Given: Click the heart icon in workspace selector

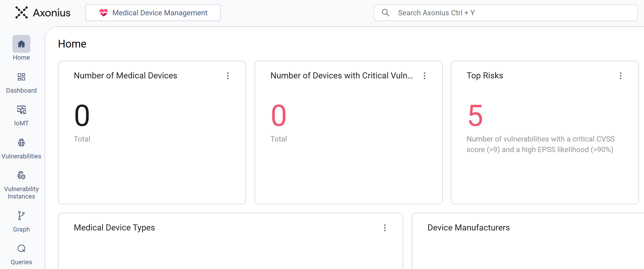Looking at the screenshot, I should 104,13.
